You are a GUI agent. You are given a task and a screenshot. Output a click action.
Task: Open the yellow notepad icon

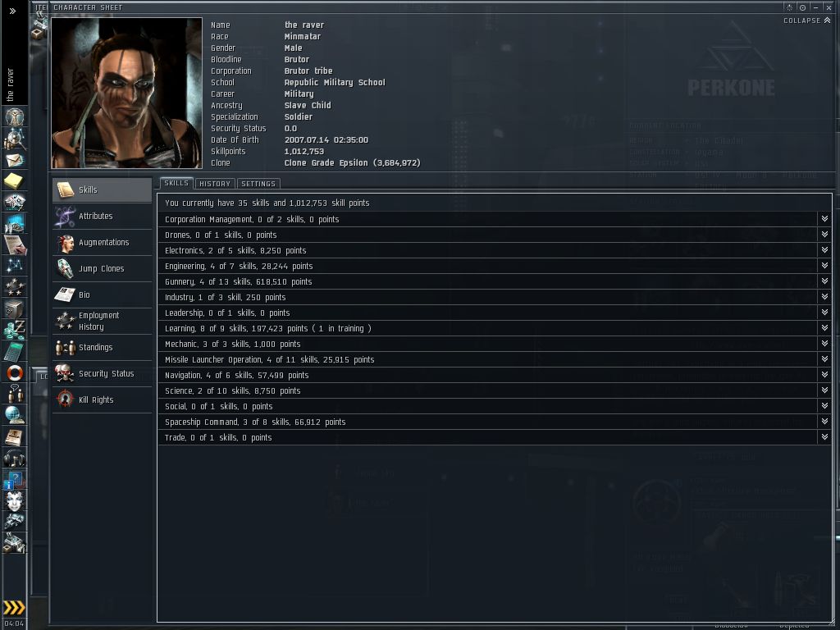click(x=15, y=181)
